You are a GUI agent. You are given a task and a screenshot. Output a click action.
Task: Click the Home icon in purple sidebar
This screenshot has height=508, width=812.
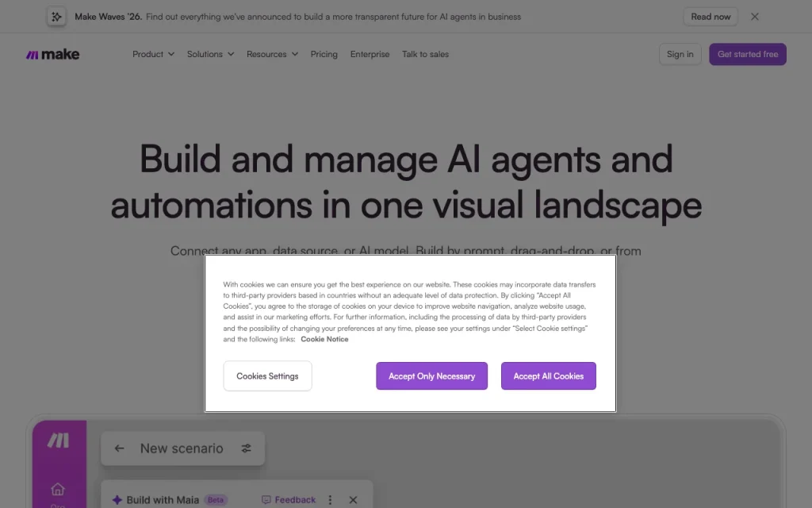click(57, 489)
